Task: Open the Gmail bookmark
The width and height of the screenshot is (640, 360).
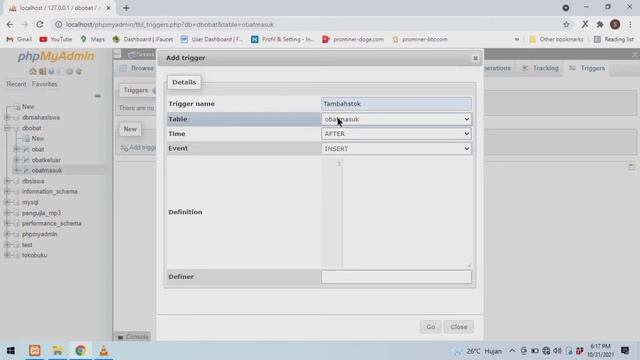Action: pyautogui.click(x=19, y=40)
